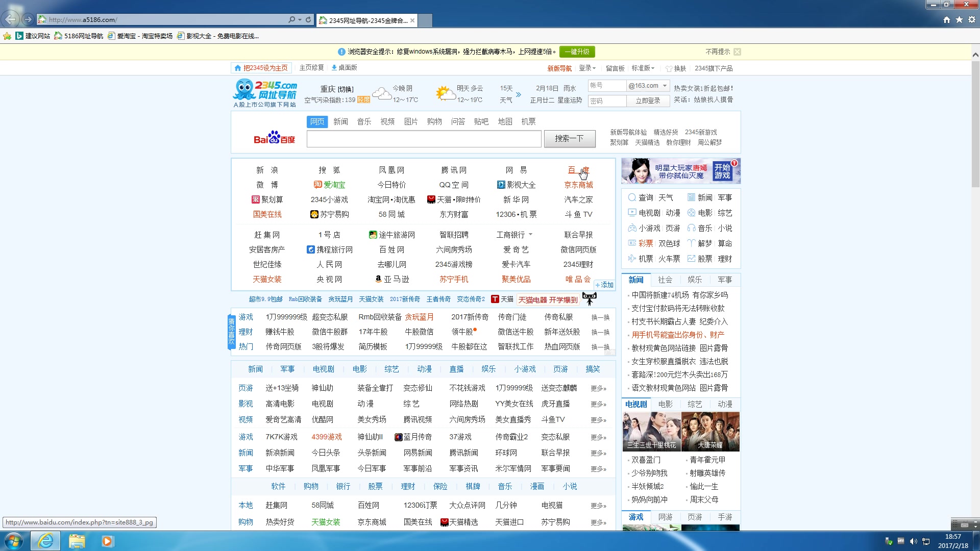Click 更多 on the 页游 row

tap(598, 388)
